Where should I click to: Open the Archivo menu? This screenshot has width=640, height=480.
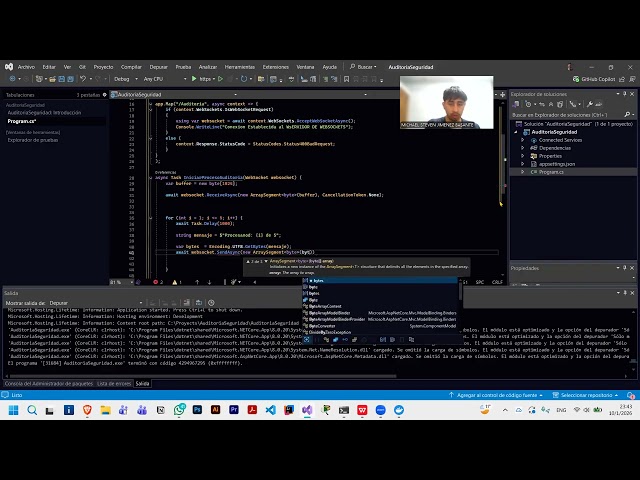(26, 67)
